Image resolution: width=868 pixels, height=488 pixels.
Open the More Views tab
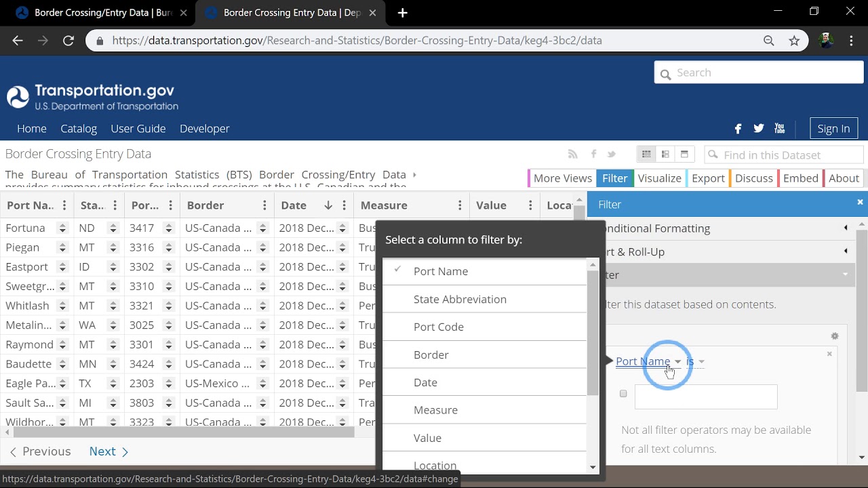point(561,178)
